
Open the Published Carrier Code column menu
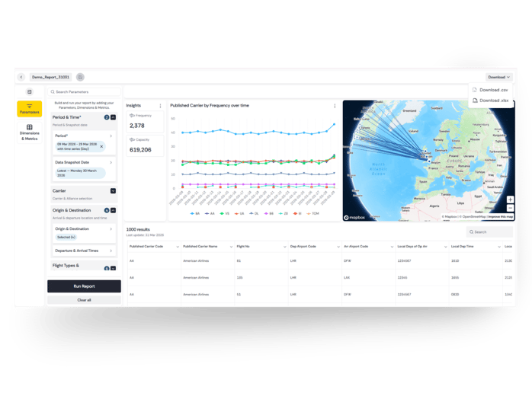tap(178, 247)
